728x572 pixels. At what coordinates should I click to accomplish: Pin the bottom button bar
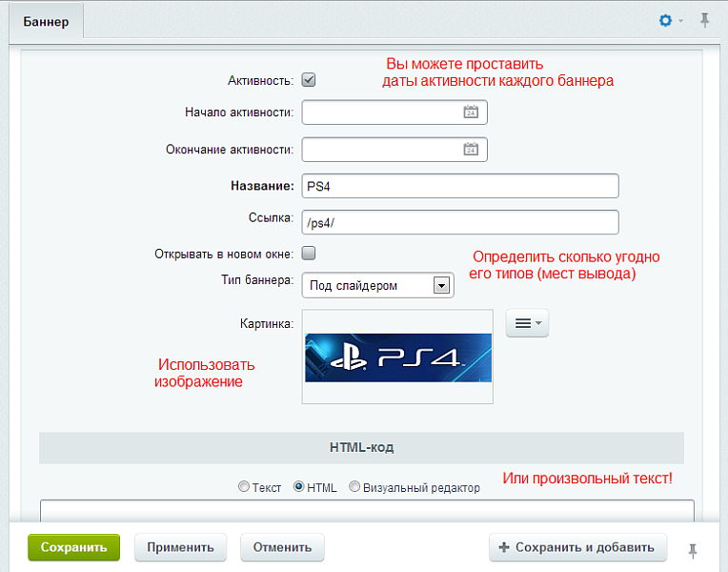click(x=694, y=549)
